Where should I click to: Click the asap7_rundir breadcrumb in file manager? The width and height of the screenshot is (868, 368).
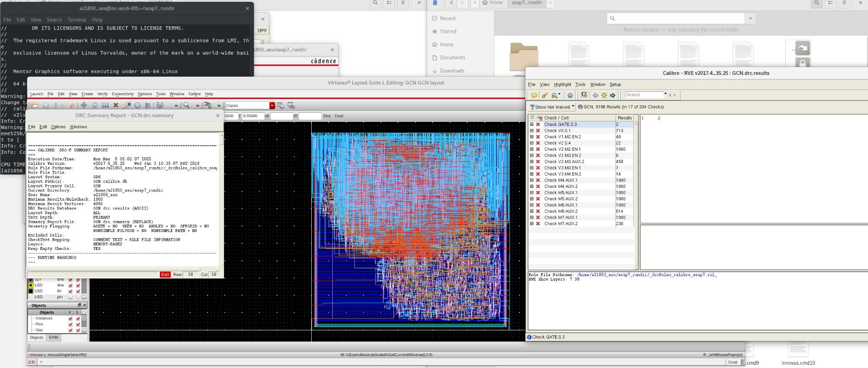click(x=527, y=3)
